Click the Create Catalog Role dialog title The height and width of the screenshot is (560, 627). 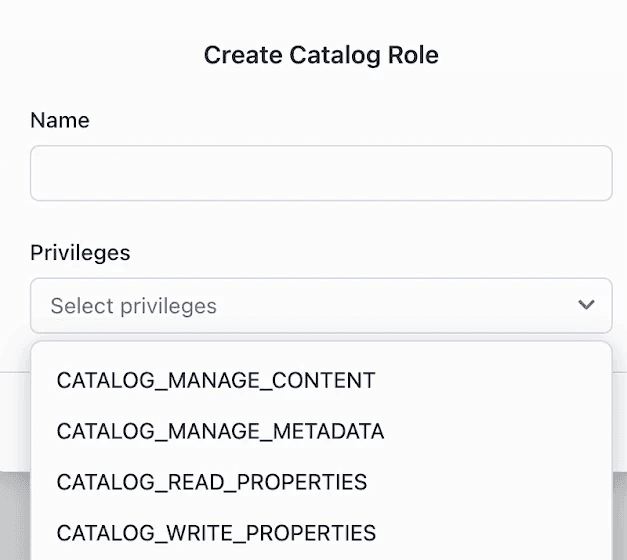321,55
